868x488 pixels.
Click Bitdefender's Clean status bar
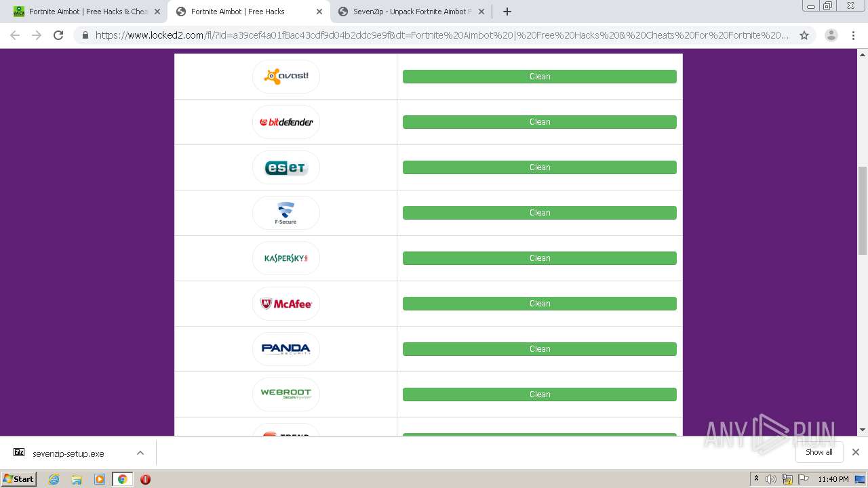point(539,122)
